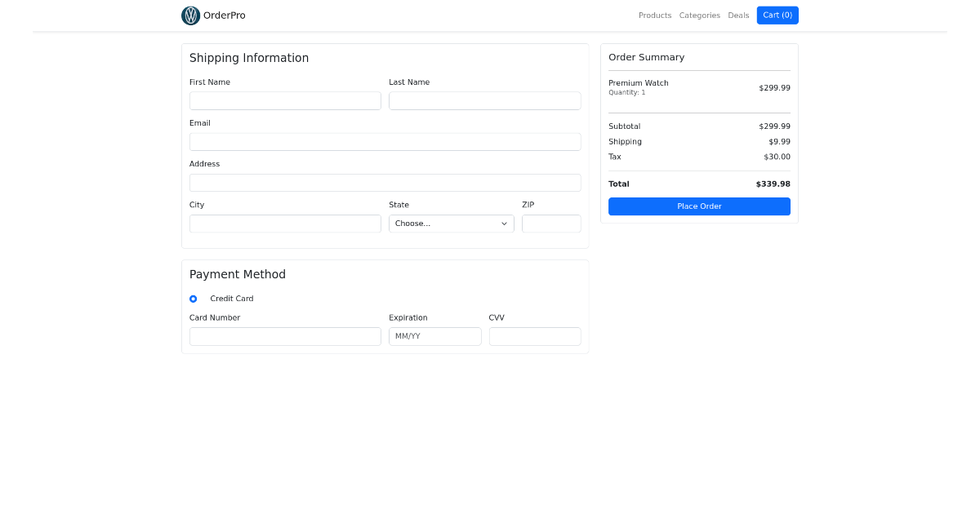Click the OrderPro logo icon

tap(190, 15)
